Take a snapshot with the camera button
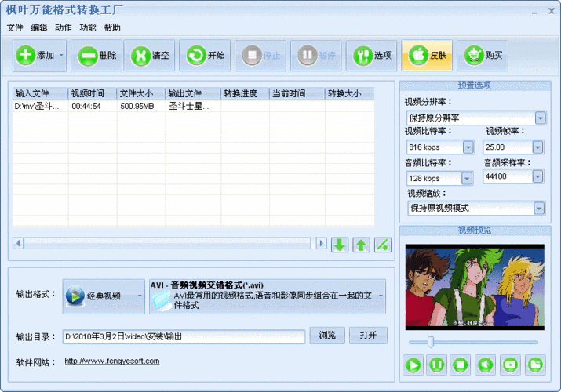The width and height of the screenshot is (561, 392). tap(510, 365)
